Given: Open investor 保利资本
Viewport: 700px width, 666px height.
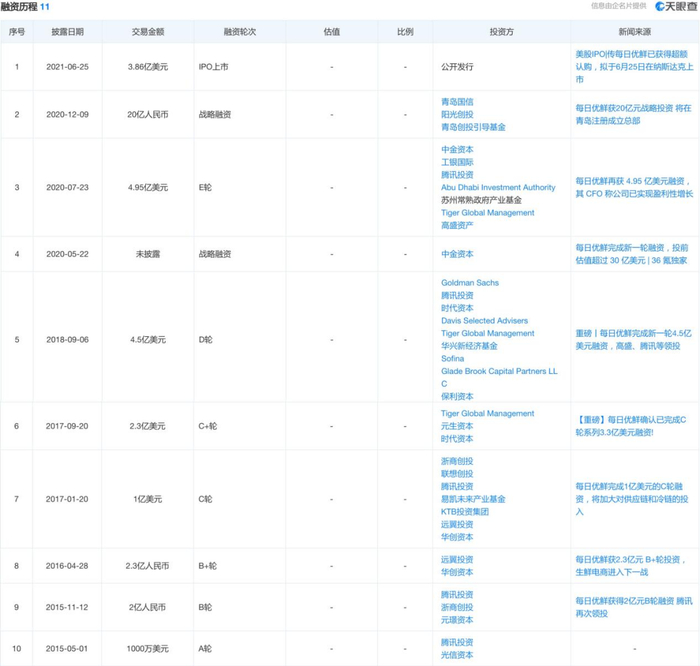Looking at the screenshot, I should coord(457,396).
